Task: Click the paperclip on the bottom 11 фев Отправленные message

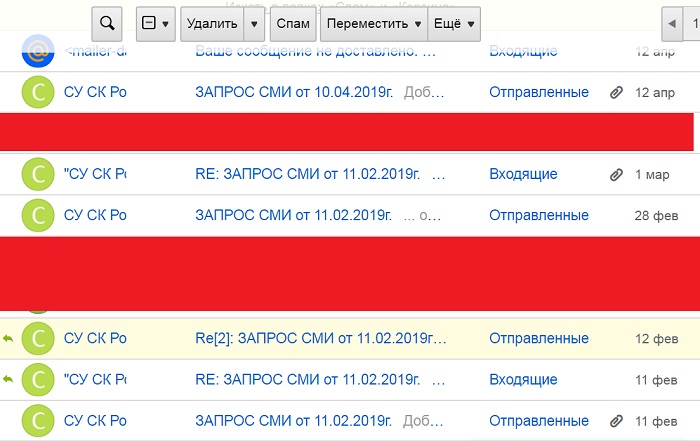Action: pos(616,419)
